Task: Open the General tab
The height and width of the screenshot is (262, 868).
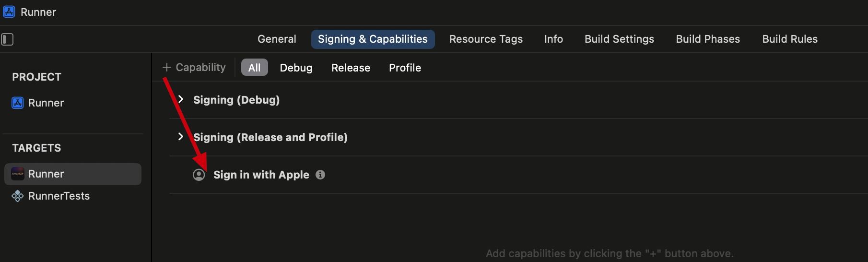Action: [277, 39]
